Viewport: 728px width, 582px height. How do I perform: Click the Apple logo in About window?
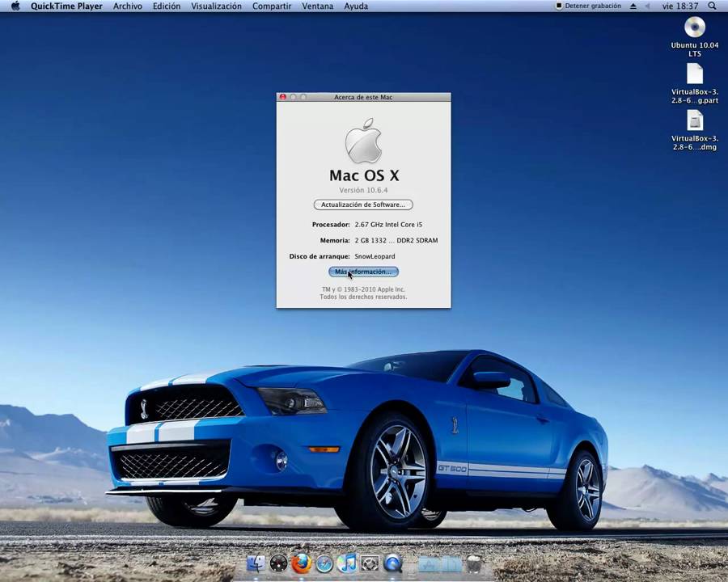point(363,141)
